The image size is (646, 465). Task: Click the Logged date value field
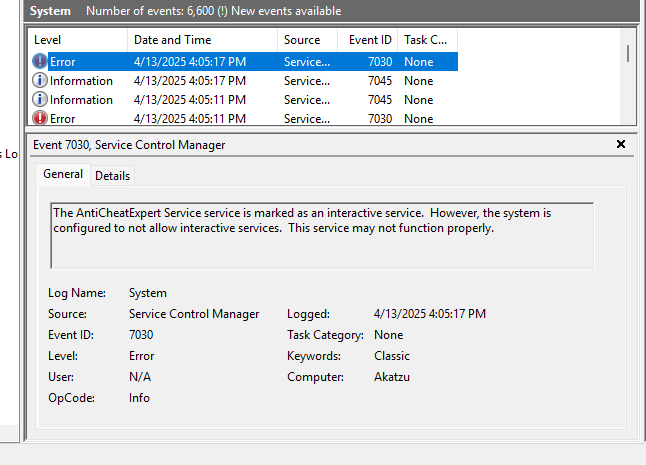[429, 314]
